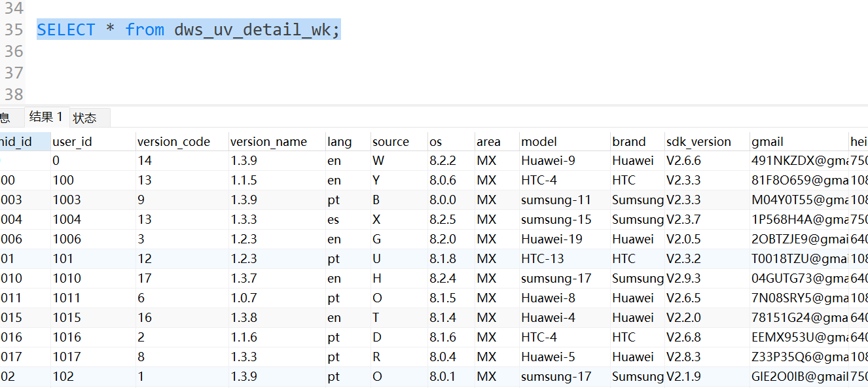868x388 pixels.
Task: Click the sdk_version column header
Action: click(x=698, y=142)
